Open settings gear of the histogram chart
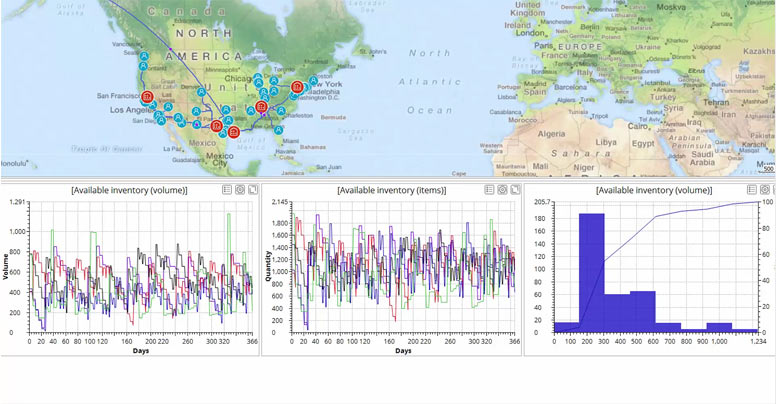 click(765, 190)
